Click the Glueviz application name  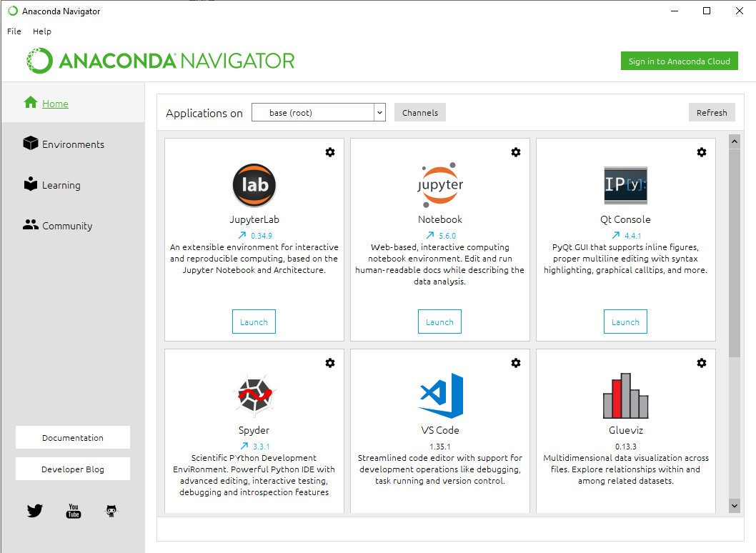pos(625,430)
